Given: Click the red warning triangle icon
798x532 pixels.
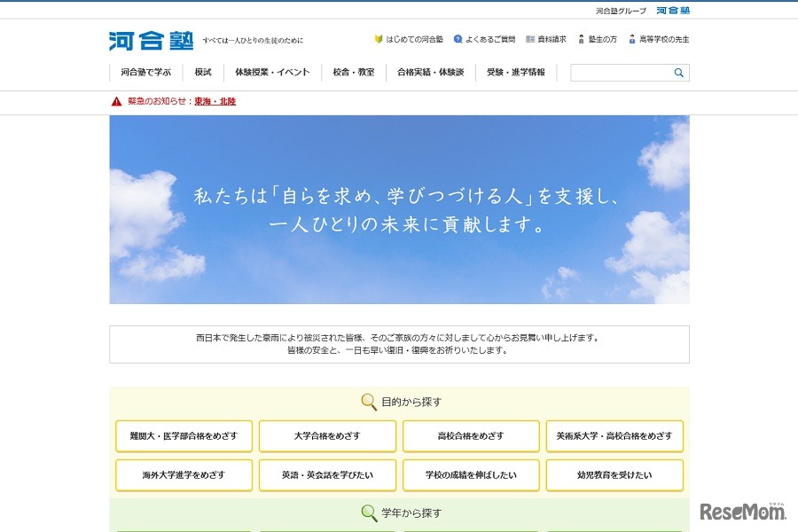Looking at the screenshot, I should (x=116, y=101).
